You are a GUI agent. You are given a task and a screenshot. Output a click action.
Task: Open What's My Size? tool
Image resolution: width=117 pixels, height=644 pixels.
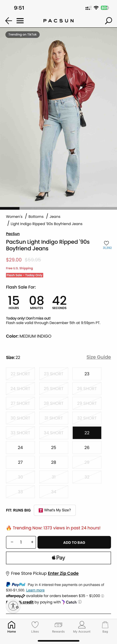55,510
